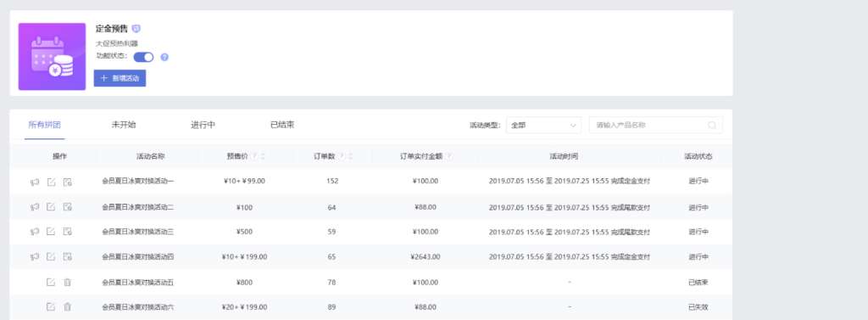The width and height of the screenshot is (868, 320).
Task: Click the price cell ¥20+¥199.00
Action: 244,306
